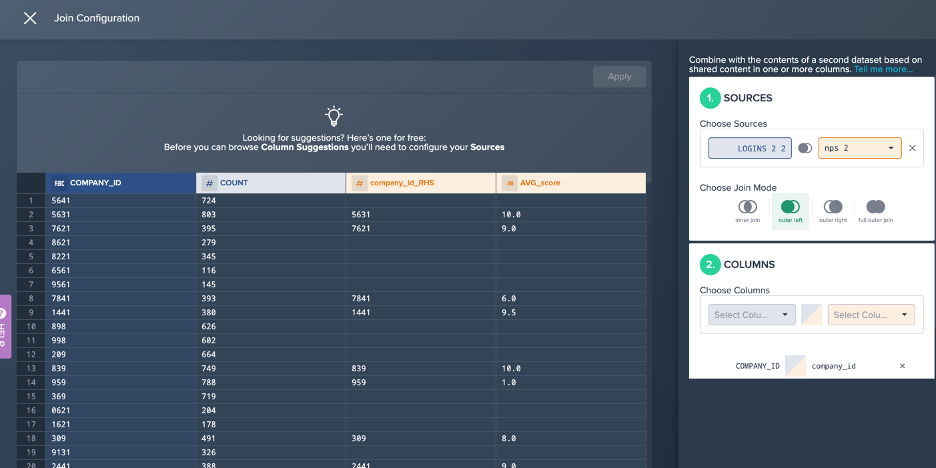Screen dimensions: 936x468
Task: Click step 1 SOURCES badge
Action: [x=710, y=98]
